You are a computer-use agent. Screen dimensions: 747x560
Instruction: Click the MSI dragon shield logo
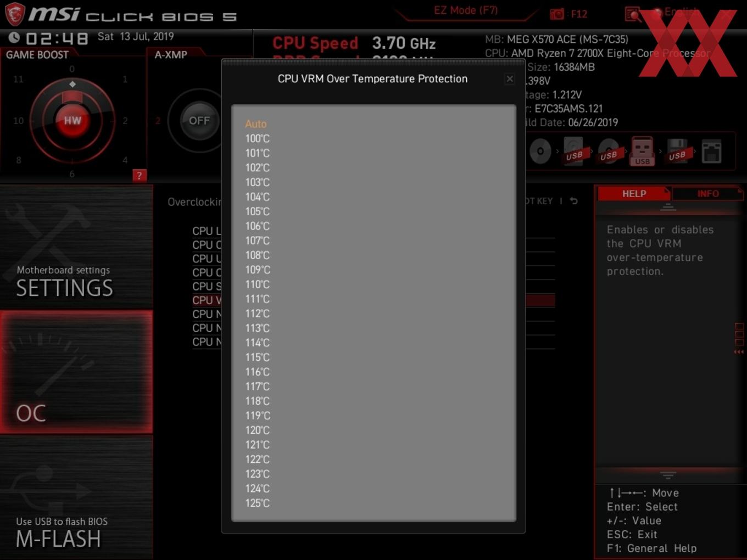point(15,14)
